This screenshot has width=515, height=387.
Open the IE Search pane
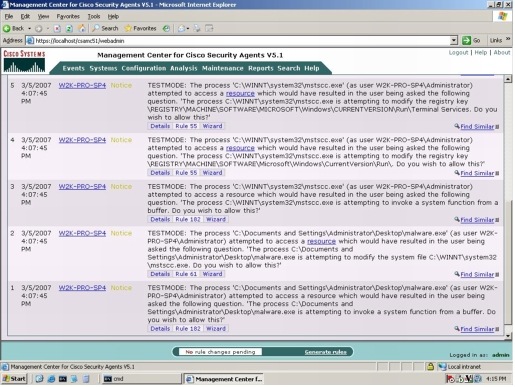pos(105,28)
